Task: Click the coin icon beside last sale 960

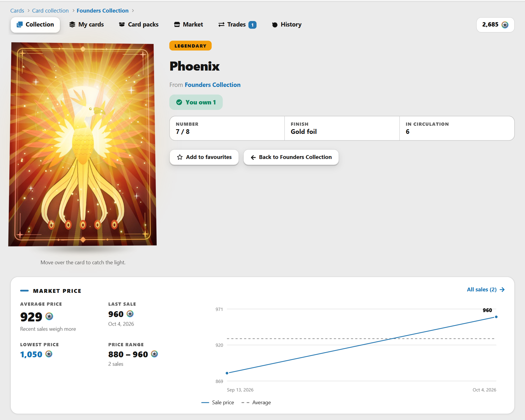Action: pyautogui.click(x=130, y=314)
